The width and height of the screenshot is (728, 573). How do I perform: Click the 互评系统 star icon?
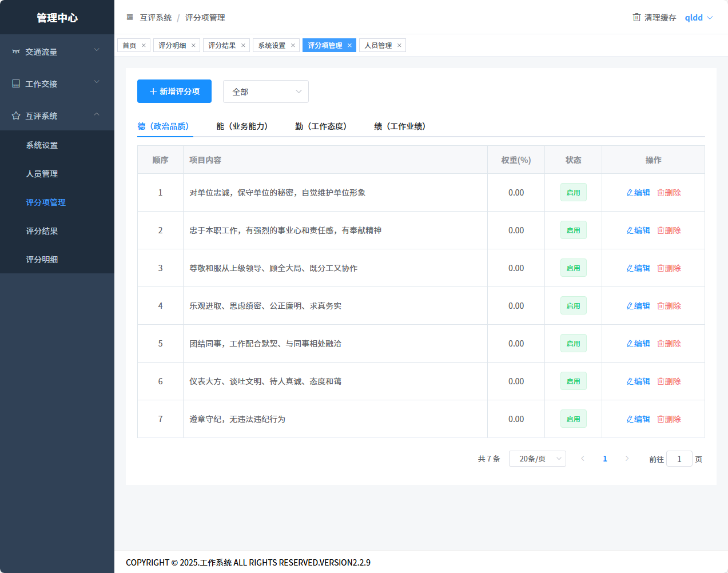tap(16, 116)
